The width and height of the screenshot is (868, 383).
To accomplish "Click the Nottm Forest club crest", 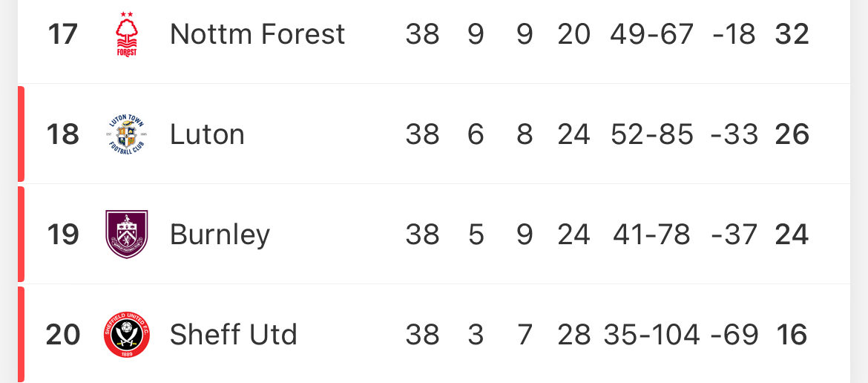I will click(126, 34).
